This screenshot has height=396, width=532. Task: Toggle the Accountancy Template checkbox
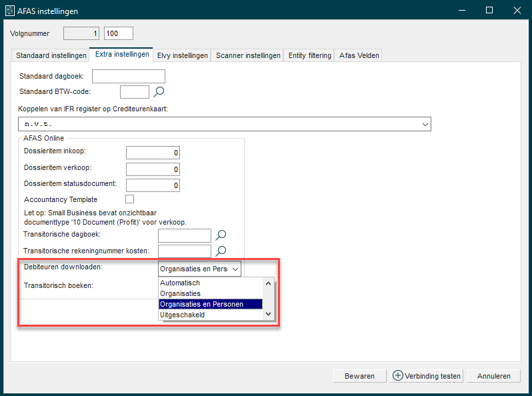click(x=129, y=199)
